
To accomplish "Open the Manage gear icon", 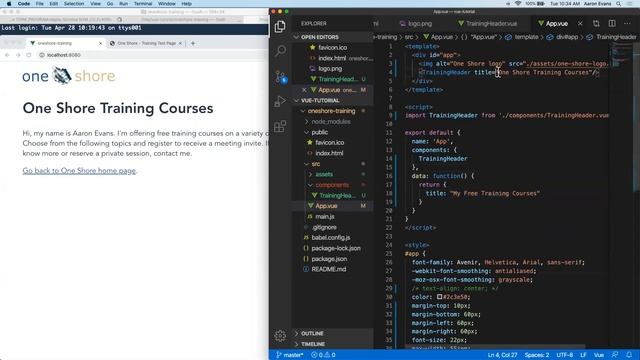I will point(280,336).
